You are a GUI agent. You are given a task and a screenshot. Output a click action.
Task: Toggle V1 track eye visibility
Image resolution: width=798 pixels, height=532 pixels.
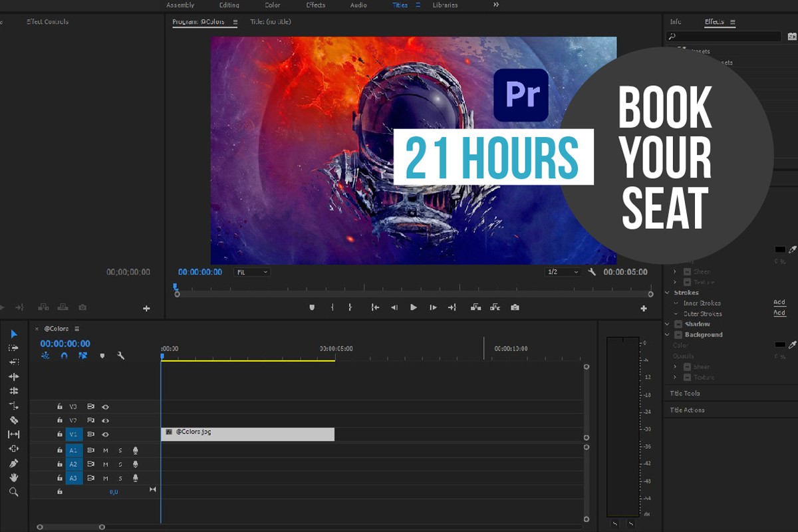click(105, 434)
